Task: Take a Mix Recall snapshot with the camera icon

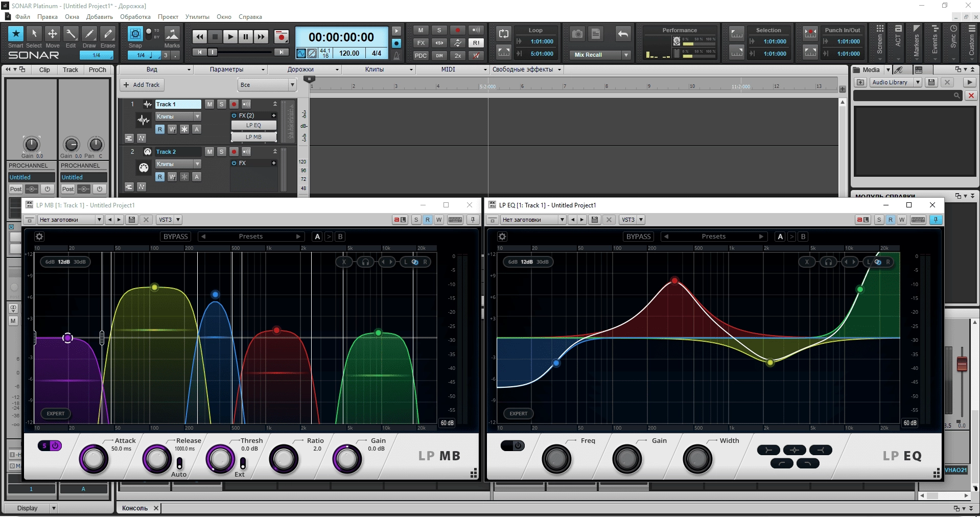Action: click(577, 34)
